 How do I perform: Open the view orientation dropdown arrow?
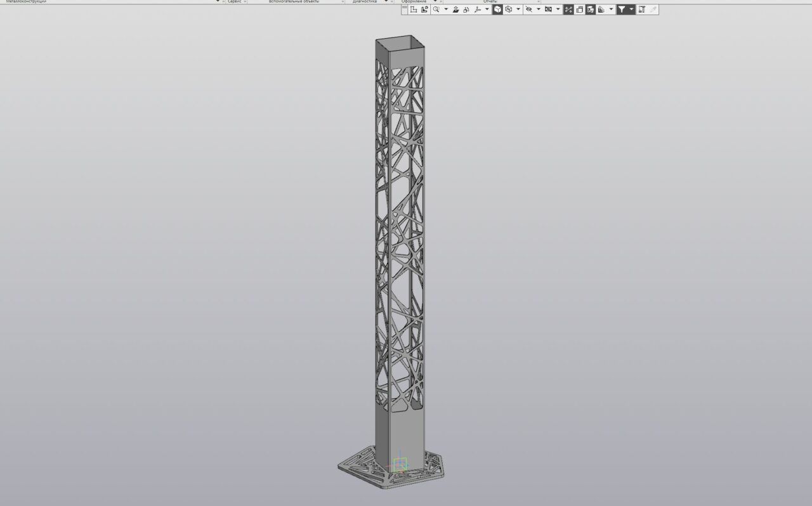coord(487,10)
